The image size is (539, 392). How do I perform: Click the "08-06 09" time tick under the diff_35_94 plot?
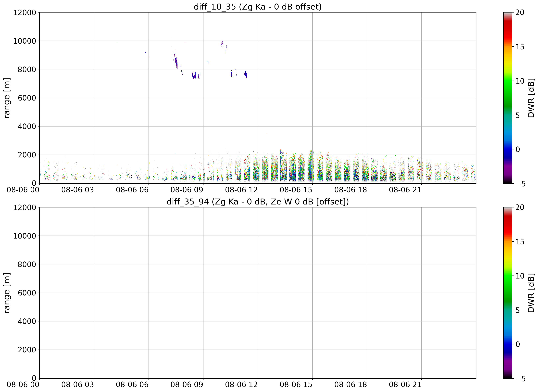coord(187,385)
